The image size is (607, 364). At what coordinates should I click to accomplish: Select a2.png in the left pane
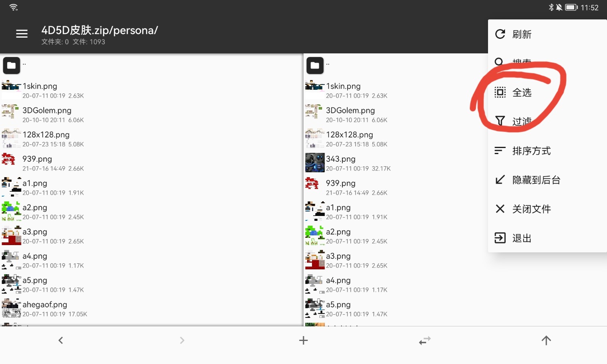tap(152, 211)
